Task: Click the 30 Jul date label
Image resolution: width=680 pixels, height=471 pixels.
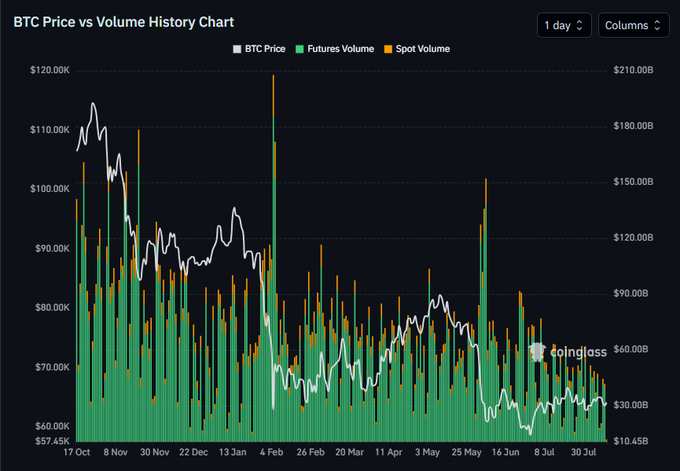Action: [x=583, y=452]
